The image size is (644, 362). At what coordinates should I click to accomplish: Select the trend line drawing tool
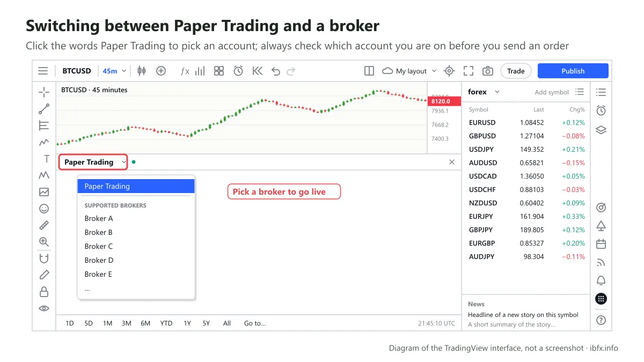pyautogui.click(x=44, y=109)
